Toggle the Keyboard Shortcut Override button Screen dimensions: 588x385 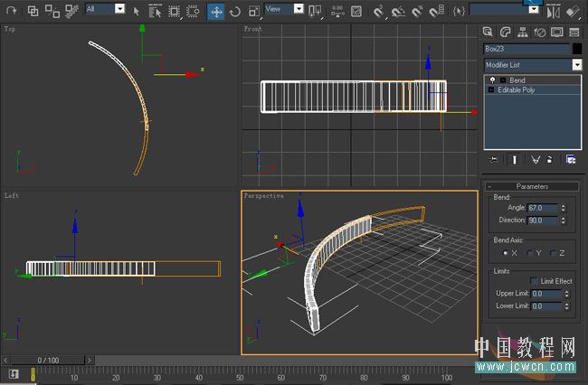click(x=356, y=11)
